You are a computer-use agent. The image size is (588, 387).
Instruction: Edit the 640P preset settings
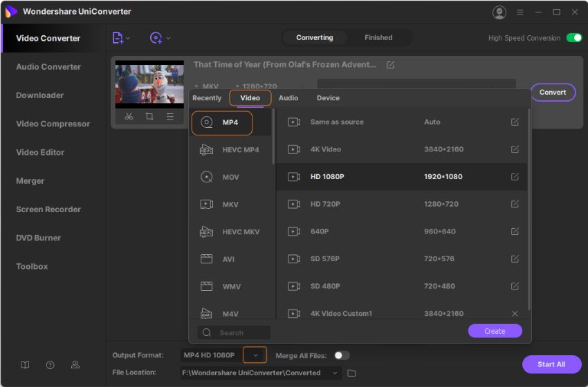[x=515, y=232]
